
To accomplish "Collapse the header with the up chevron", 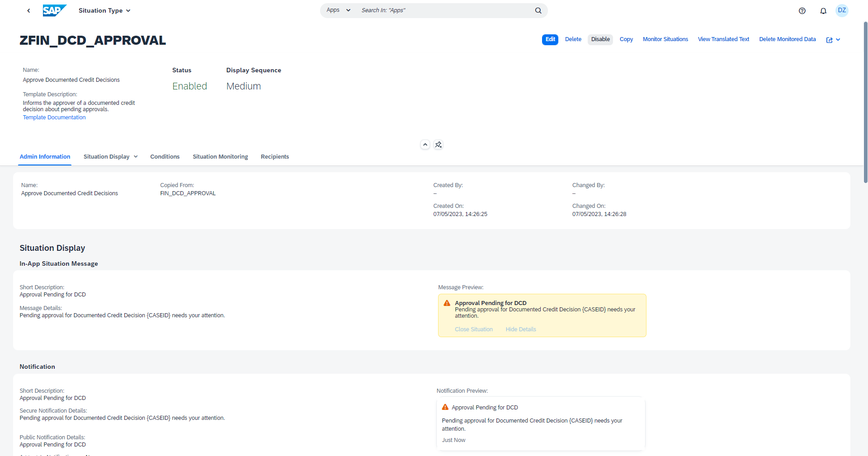I will (x=425, y=145).
